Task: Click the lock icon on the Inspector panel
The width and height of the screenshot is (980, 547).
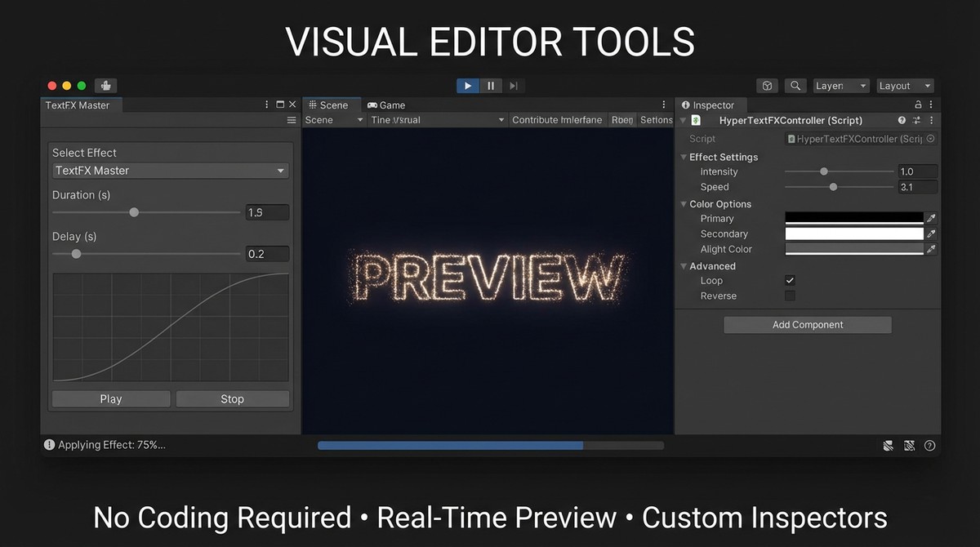Action: pos(920,105)
